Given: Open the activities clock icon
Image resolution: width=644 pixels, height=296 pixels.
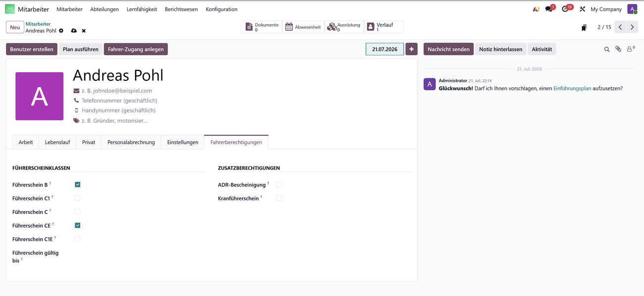Looking at the screenshot, I should (x=565, y=9).
